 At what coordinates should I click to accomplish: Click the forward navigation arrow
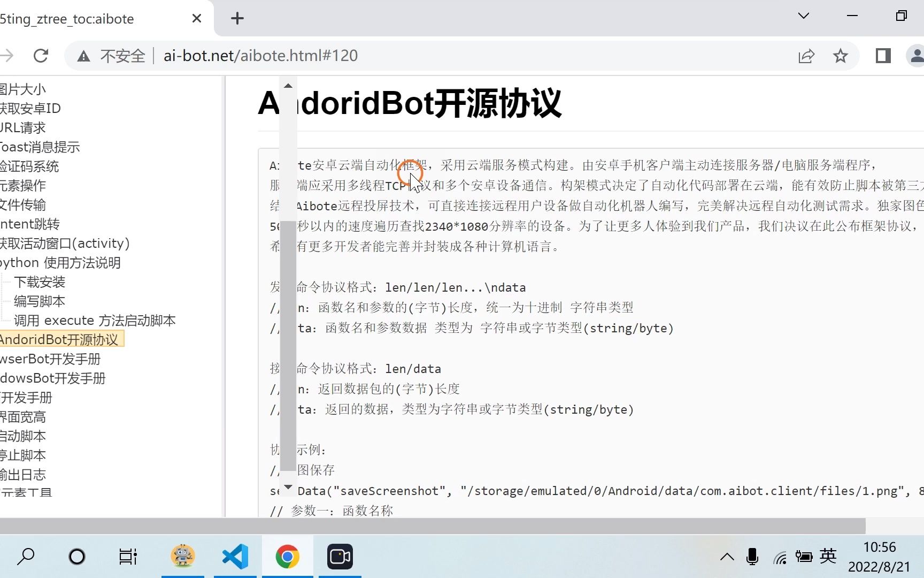[x=6, y=56]
